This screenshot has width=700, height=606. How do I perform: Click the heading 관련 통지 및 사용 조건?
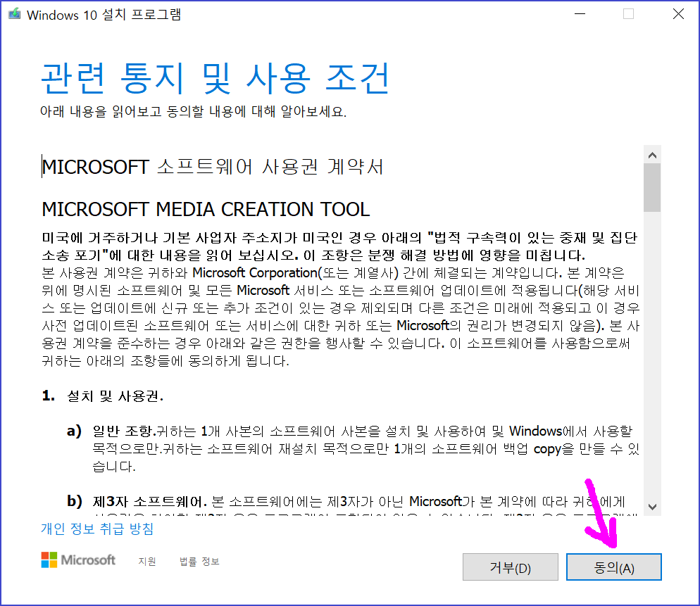pos(215,79)
